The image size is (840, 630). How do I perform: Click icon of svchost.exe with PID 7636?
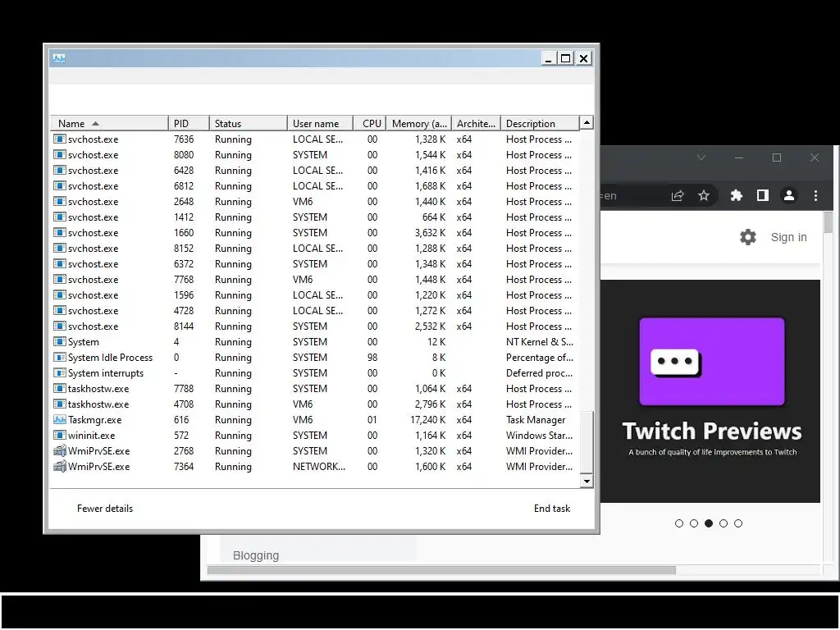[x=59, y=139]
